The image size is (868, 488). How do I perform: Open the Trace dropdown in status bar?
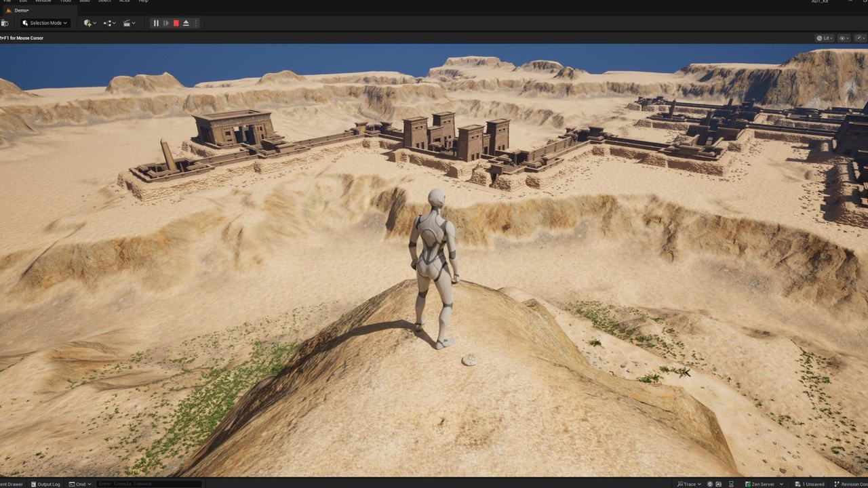pyautogui.click(x=689, y=484)
